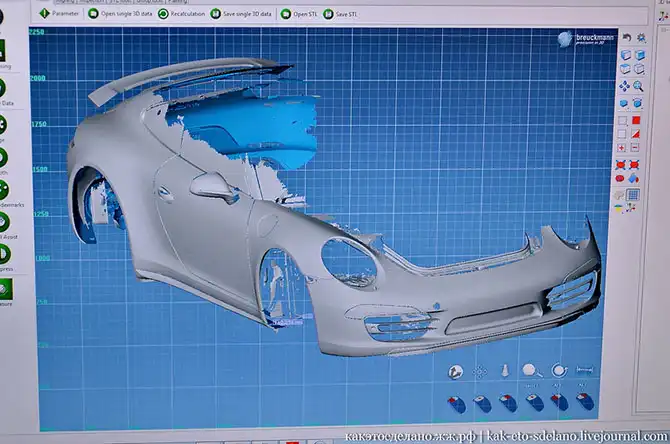Open single 3D data file
The height and width of the screenshot is (444, 670).
pos(122,14)
